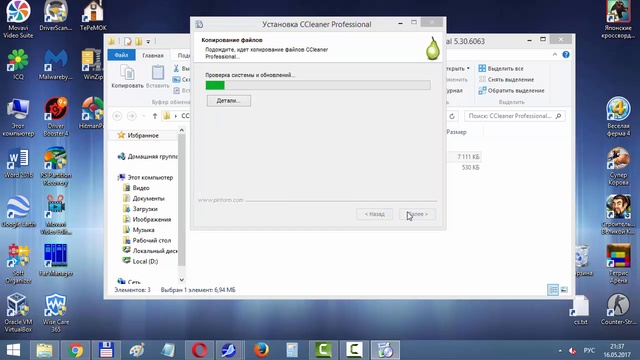
Task: Select Домашняя группа in navigation pane
Action: click(147, 156)
